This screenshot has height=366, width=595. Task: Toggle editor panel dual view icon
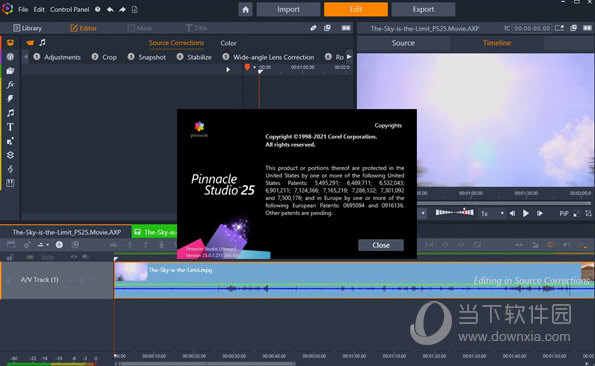tap(346, 28)
